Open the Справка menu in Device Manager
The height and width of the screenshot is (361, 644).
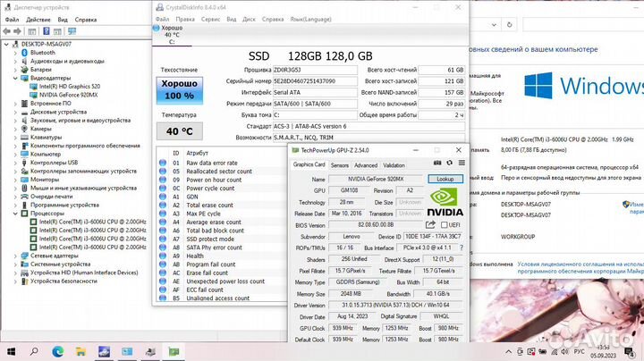click(x=86, y=20)
